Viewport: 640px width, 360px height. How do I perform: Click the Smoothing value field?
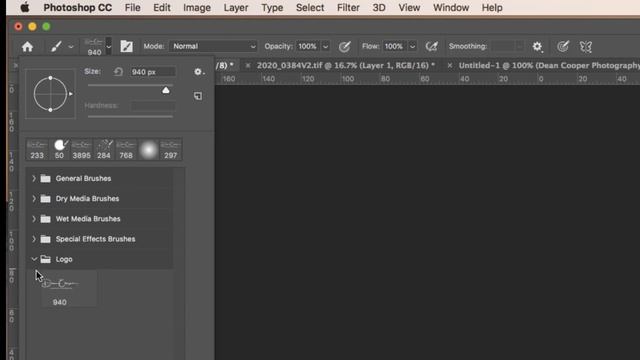pos(503,46)
